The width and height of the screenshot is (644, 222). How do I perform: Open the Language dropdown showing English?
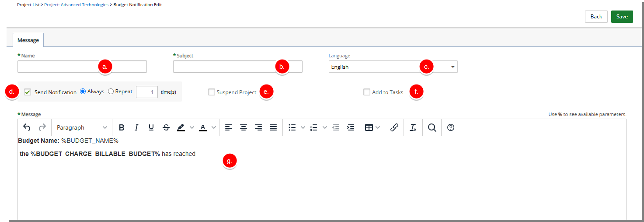393,67
